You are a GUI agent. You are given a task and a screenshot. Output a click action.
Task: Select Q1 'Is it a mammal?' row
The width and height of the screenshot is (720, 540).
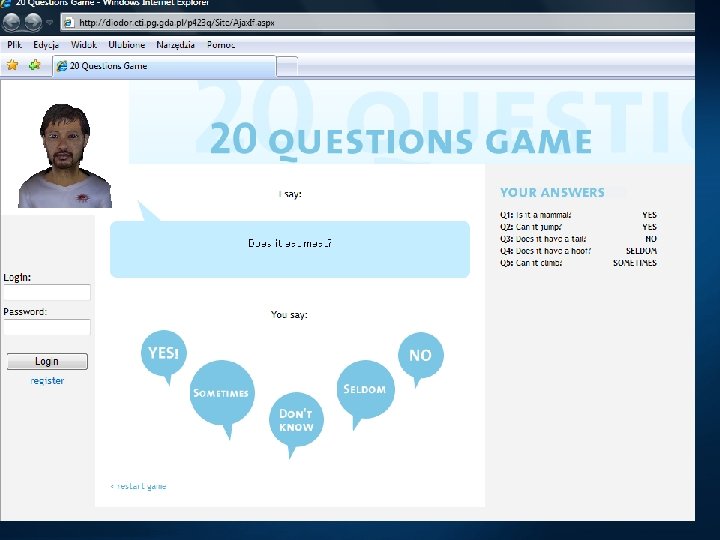point(579,215)
